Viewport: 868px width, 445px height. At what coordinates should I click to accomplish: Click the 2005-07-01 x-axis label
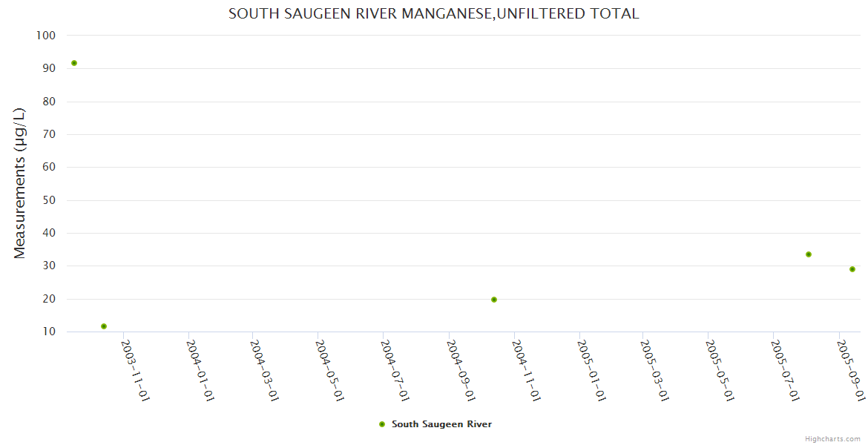785,370
